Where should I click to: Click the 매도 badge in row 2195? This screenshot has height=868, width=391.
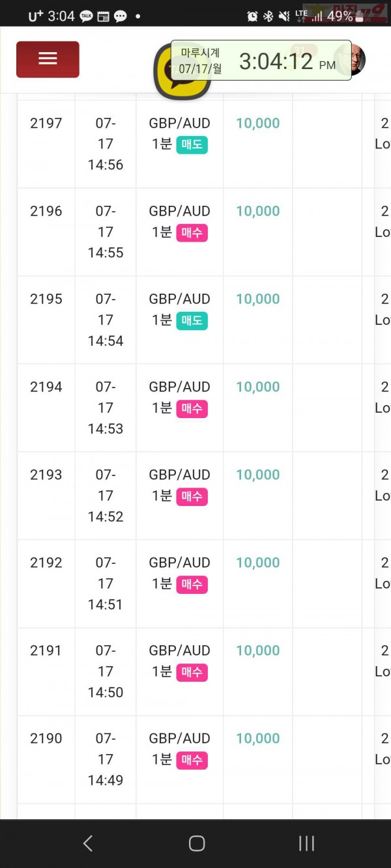192,320
